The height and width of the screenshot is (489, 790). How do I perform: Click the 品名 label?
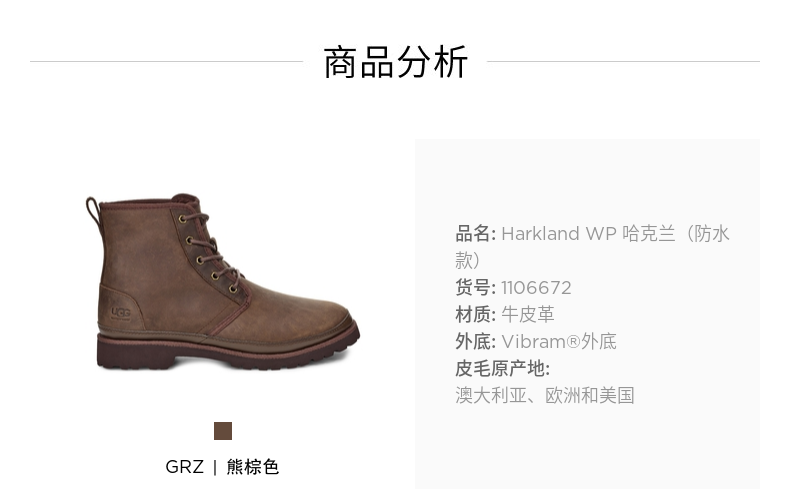[476, 234]
